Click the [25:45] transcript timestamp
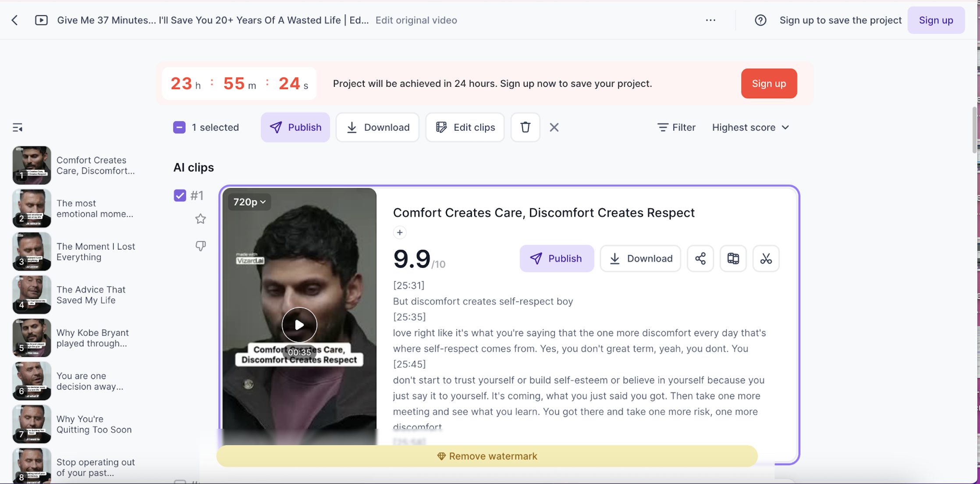This screenshot has height=484, width=980. click(x=409, y=364)
